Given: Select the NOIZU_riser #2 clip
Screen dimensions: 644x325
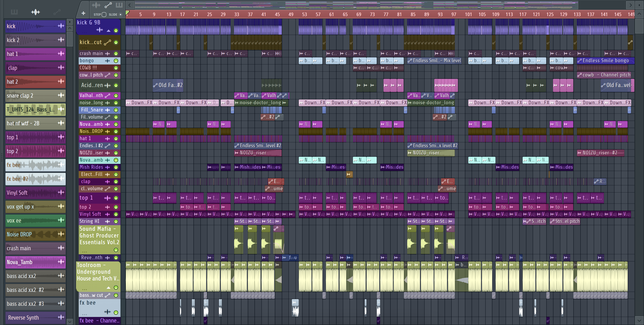Looking at the screenshot, I should tap(600, 153).
